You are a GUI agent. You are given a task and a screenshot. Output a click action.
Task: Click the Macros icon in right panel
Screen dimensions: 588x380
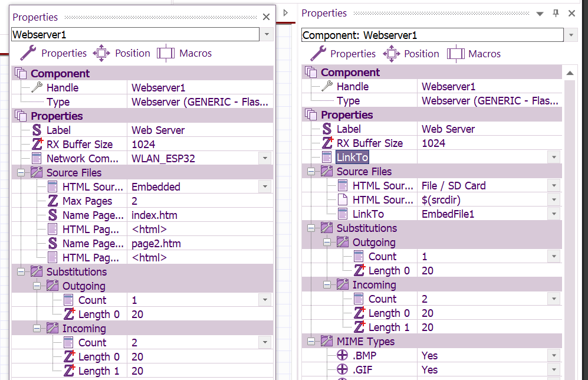tap(455, 54)
